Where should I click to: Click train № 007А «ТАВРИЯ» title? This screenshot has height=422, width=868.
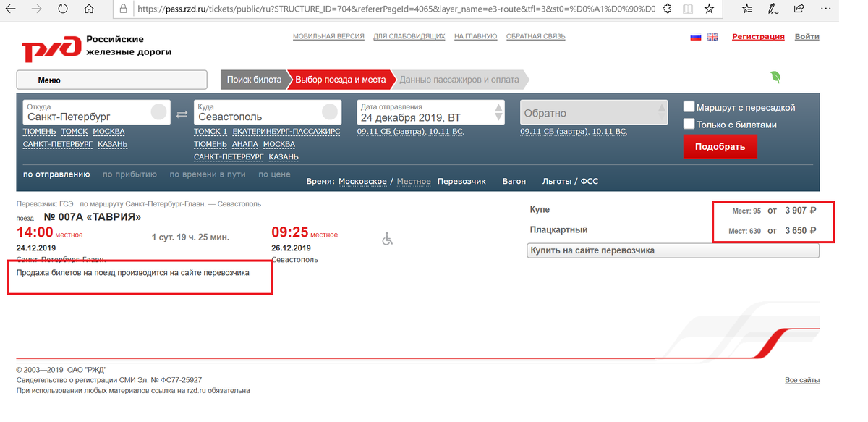click(x=93, y=217)
